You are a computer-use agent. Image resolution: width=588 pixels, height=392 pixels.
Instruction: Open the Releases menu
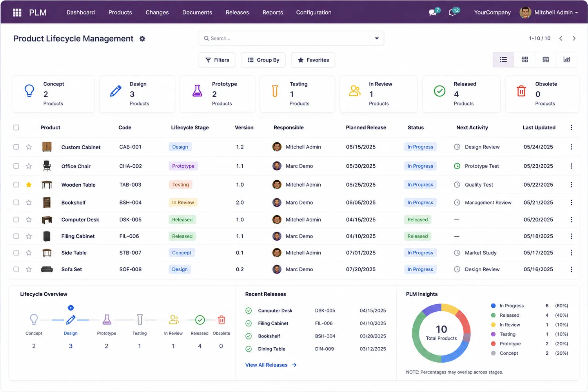[x=237, y=13]
